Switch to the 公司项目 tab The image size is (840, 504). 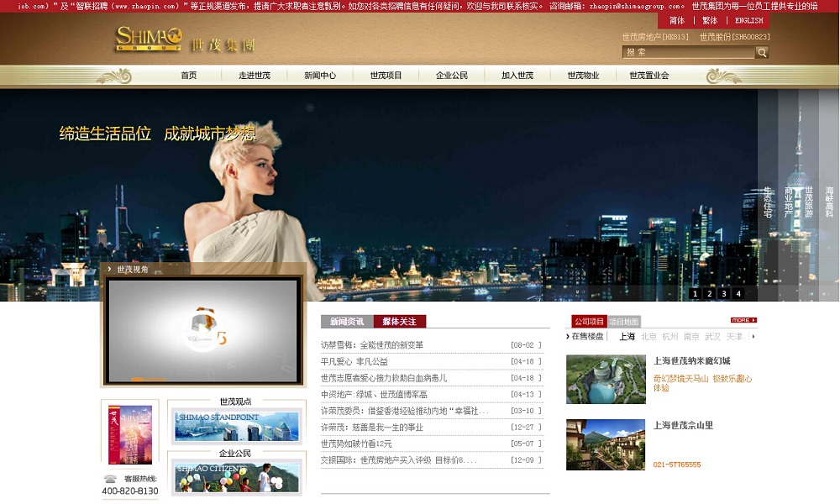(x=590, y=322)
